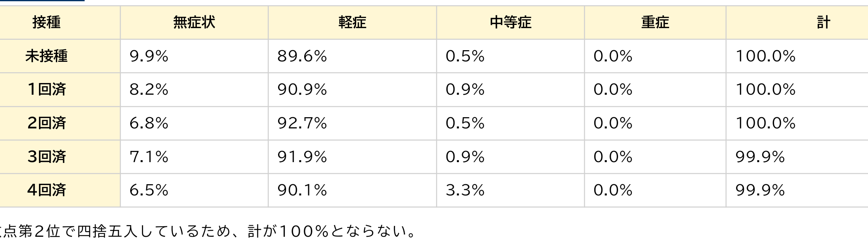
Task: Select the 無症状 column header
Action: (x=194, y=22)
